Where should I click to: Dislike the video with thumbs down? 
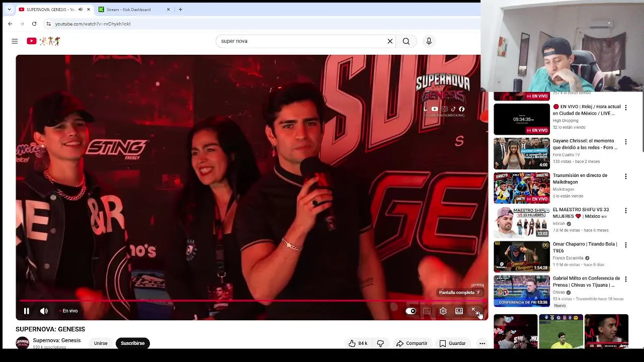[380, 343]
